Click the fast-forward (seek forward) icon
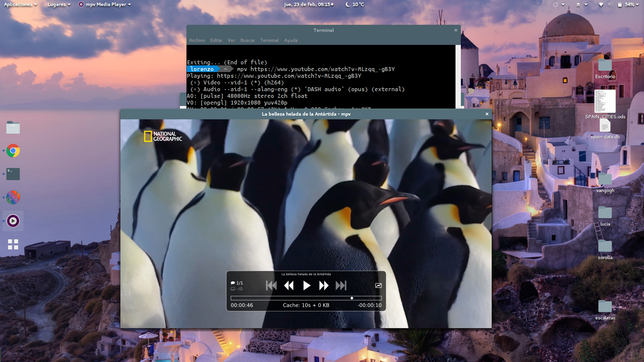The image size is (644, 362). pyautogui.click(x=324, y=286)
